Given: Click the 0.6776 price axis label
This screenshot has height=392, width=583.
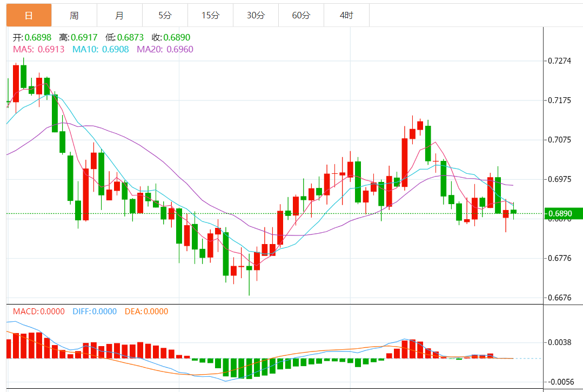Looking at the screenshot, I should 560,258.
